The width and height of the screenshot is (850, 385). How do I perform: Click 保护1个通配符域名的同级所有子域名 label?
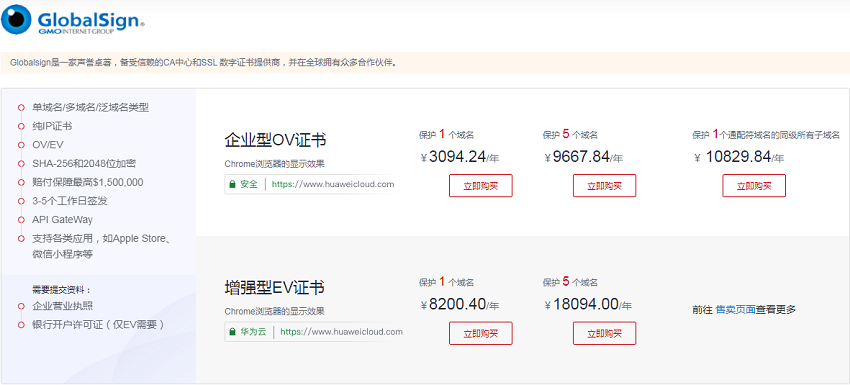coord(766,134)
